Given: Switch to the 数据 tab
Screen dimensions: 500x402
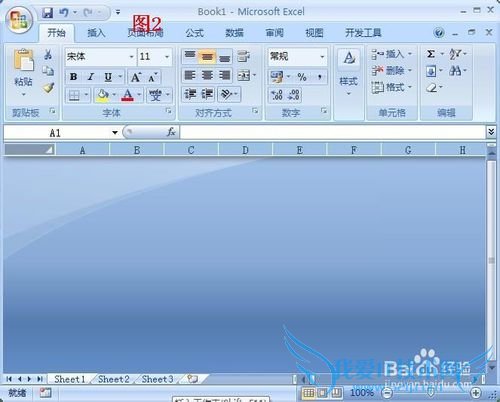Looking at the screenshot, I should click(x=234, y=33).
